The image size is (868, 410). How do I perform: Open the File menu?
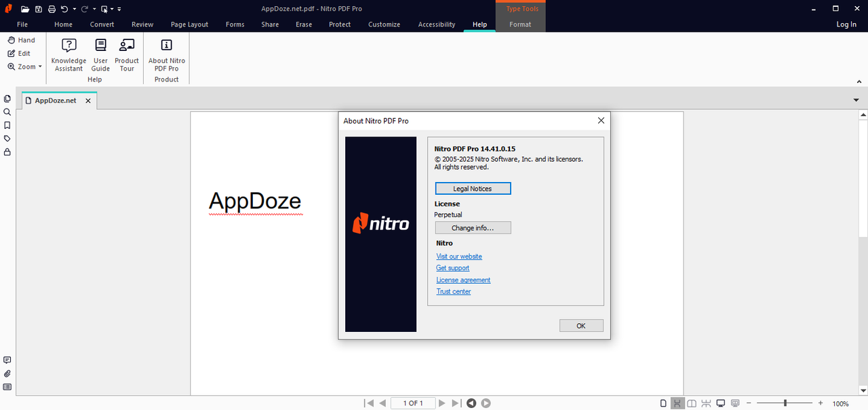point(22,24)
